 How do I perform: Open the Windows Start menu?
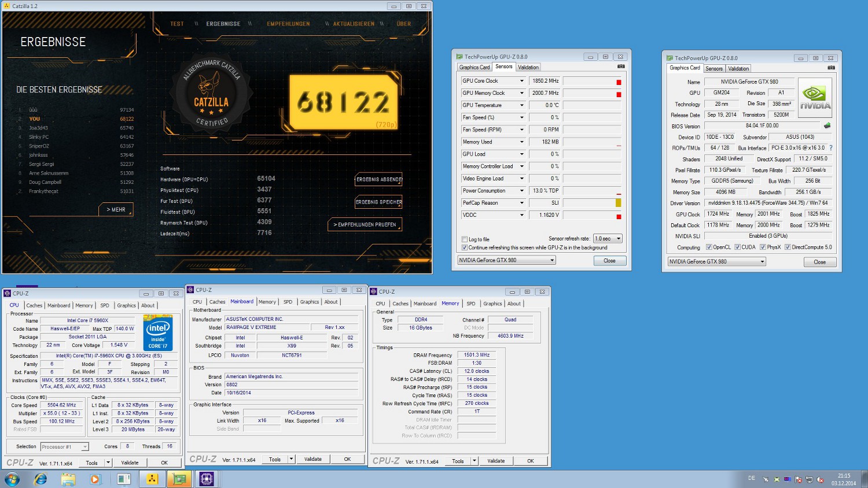point(12,479)
